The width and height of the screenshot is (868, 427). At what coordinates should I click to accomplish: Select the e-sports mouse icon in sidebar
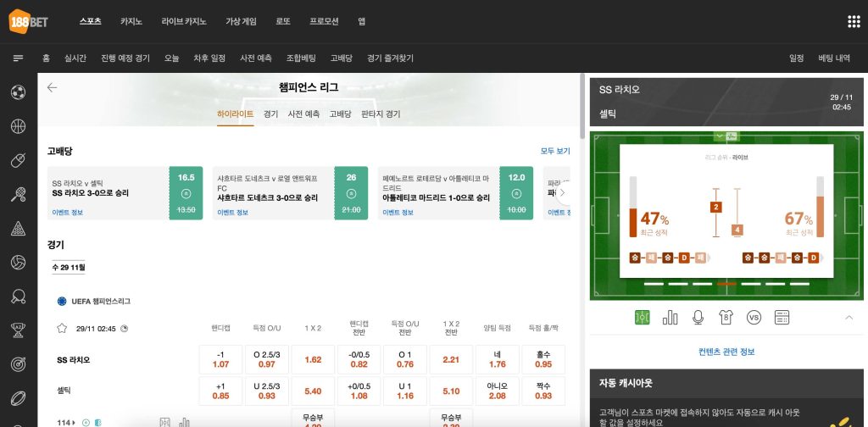19,160
